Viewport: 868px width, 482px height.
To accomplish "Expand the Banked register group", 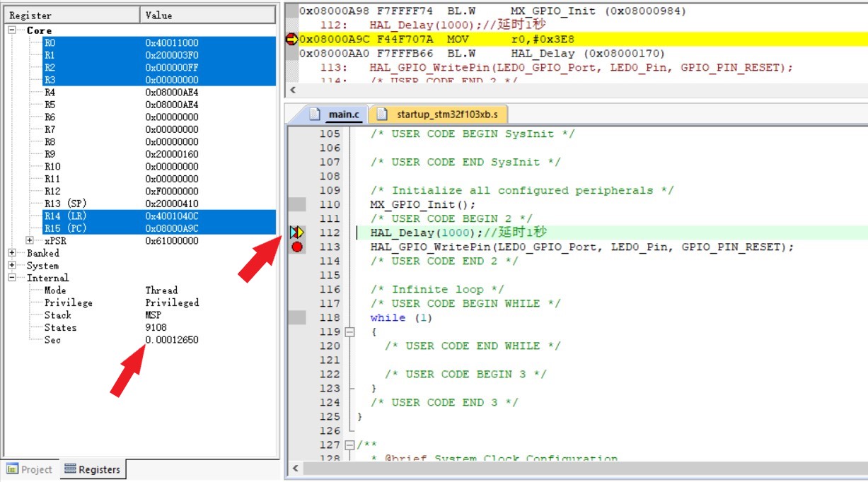I will tap(12, 253).
